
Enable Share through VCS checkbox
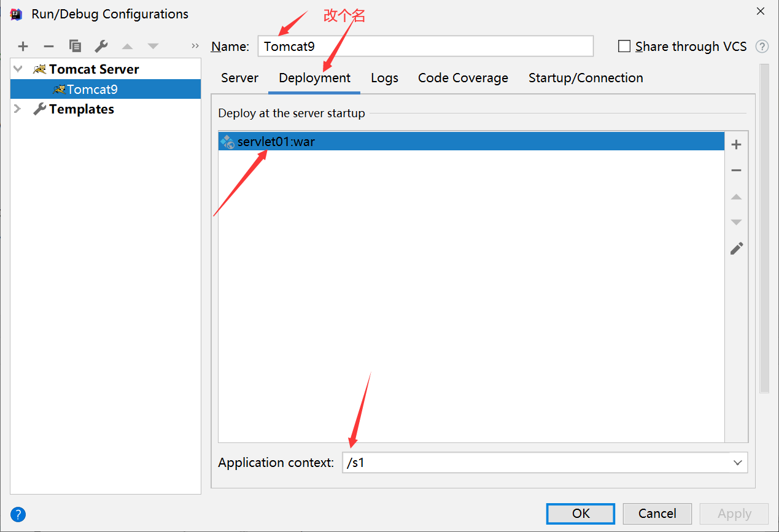pyautogui.click(x=624, y=46)
